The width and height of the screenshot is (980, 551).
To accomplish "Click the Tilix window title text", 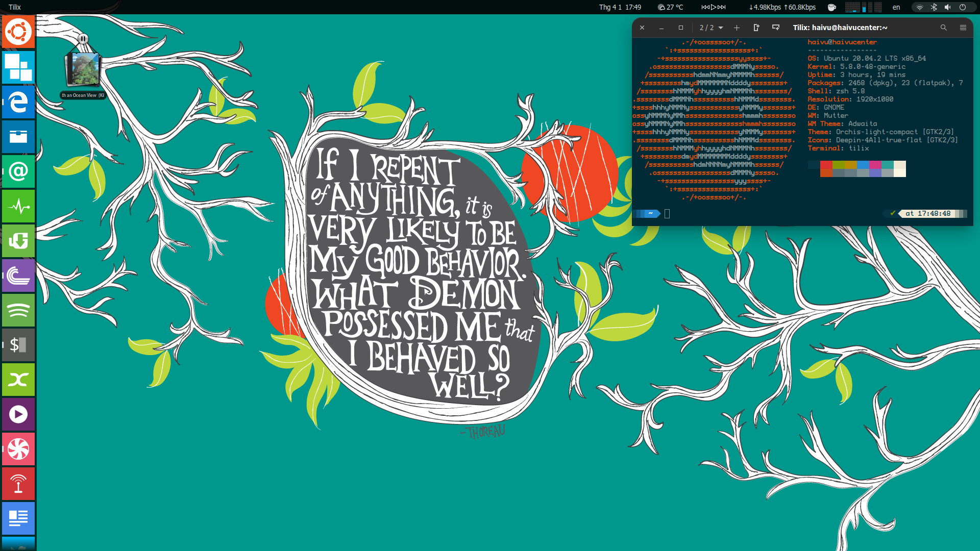I will click(x=840, y=28).
